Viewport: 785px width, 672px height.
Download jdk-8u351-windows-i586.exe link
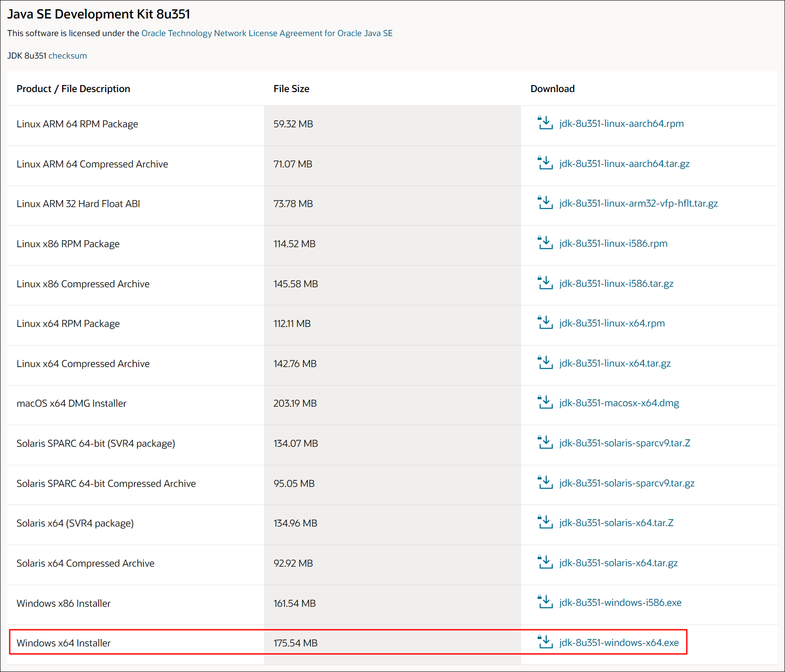pyautogui.click(x=620, y=602)
